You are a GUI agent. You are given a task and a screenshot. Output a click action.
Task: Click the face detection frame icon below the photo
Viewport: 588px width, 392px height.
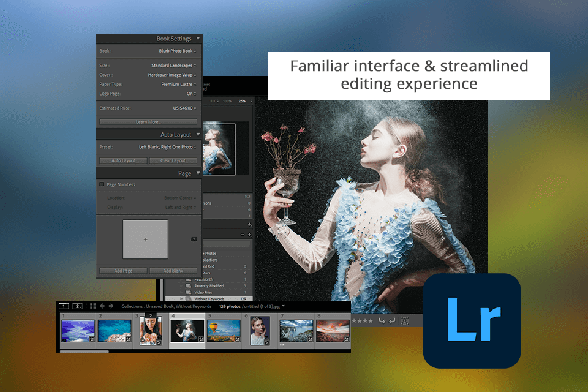tap(405, 321)
